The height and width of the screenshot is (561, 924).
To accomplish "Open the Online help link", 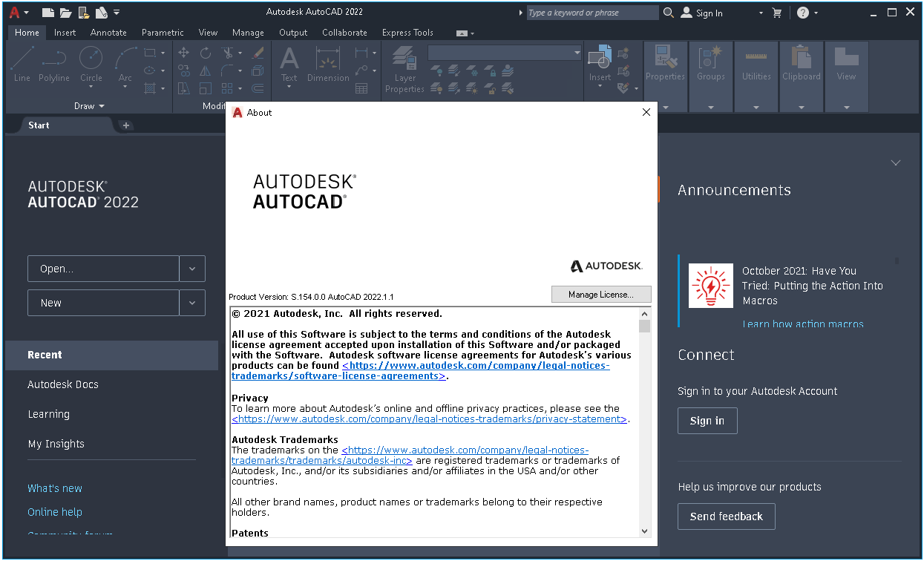I will pyautogui.click(x=55, y=512).
